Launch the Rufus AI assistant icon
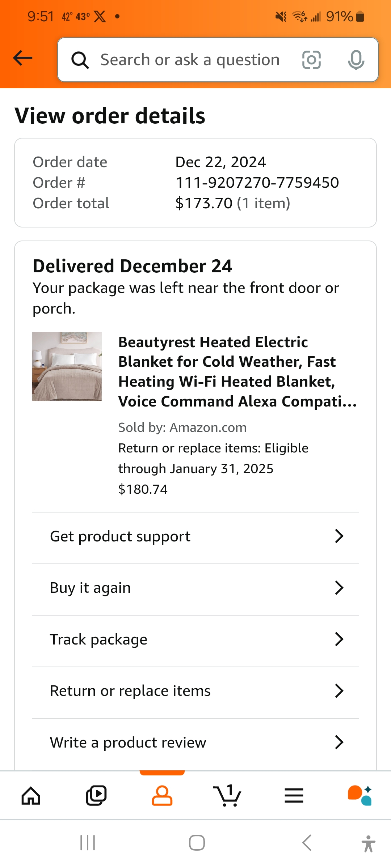391x868 pixels. (360, 796)
